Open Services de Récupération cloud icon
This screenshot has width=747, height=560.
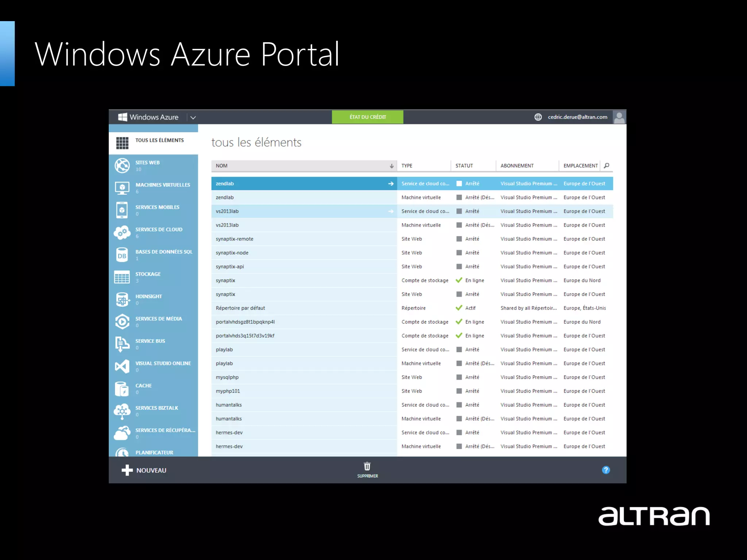point(122,433)
